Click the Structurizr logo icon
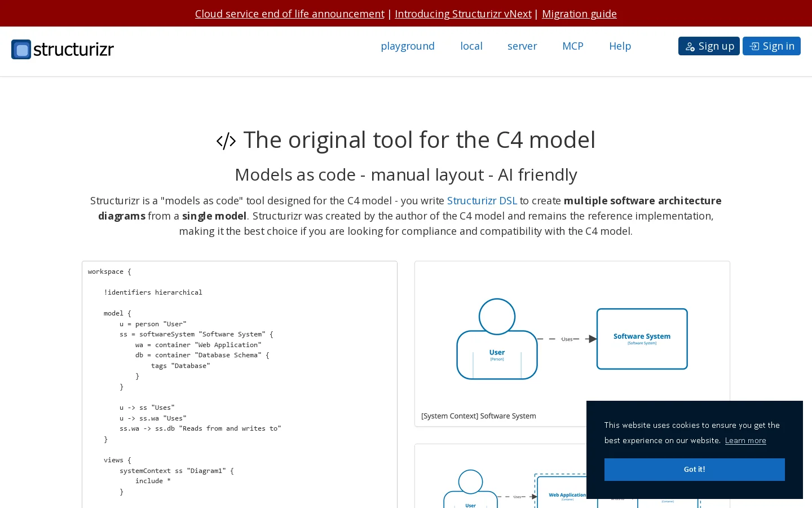The width and height of the screenshot is (812, 508). tap(21, 50)
